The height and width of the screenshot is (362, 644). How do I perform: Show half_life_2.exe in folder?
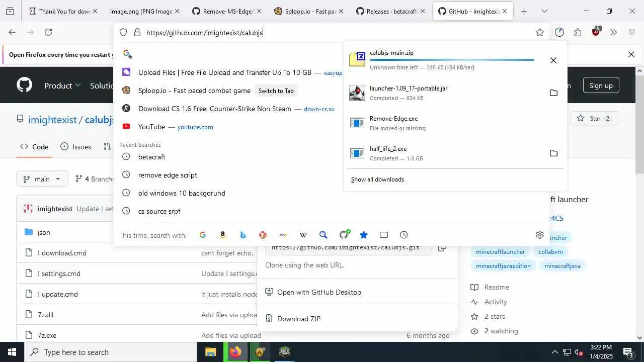click(553, 153)
